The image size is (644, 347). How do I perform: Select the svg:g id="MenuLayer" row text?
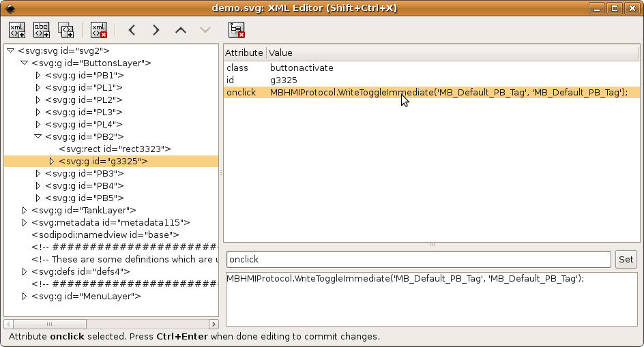(x=86, y=296)
